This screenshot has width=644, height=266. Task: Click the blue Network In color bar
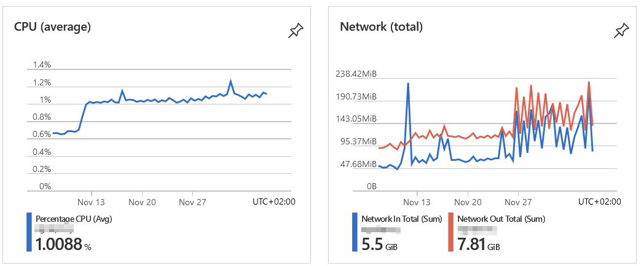tap(355, 232)
